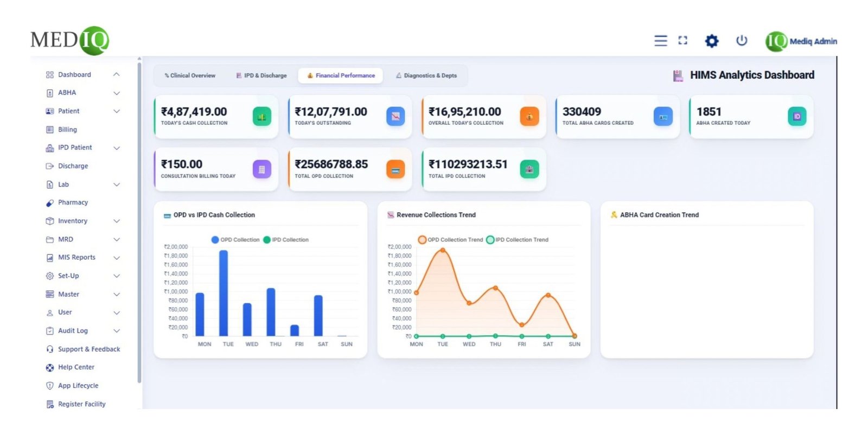868x434 pixels.
Task: Toggle IPD Collection Trend legend
Action: 518,240
